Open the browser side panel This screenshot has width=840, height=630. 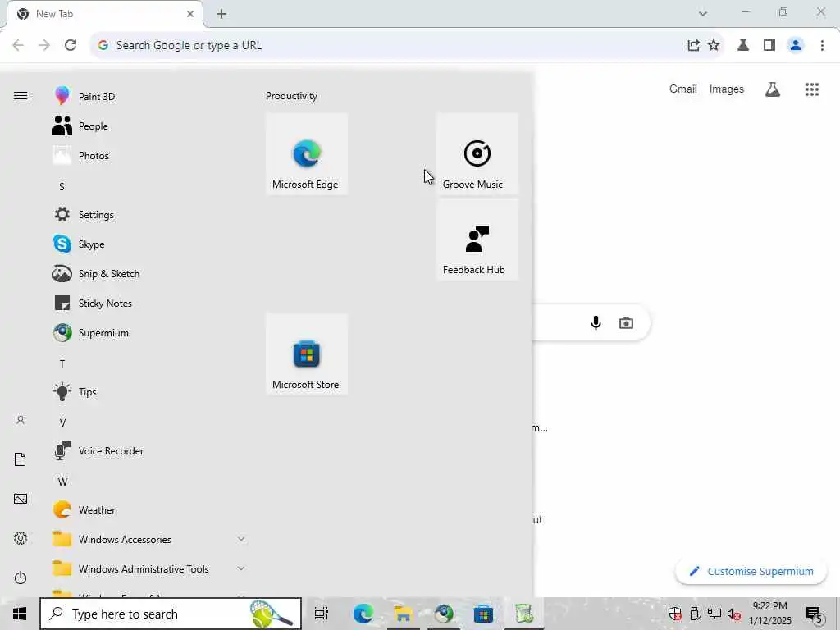click(769, 45)
